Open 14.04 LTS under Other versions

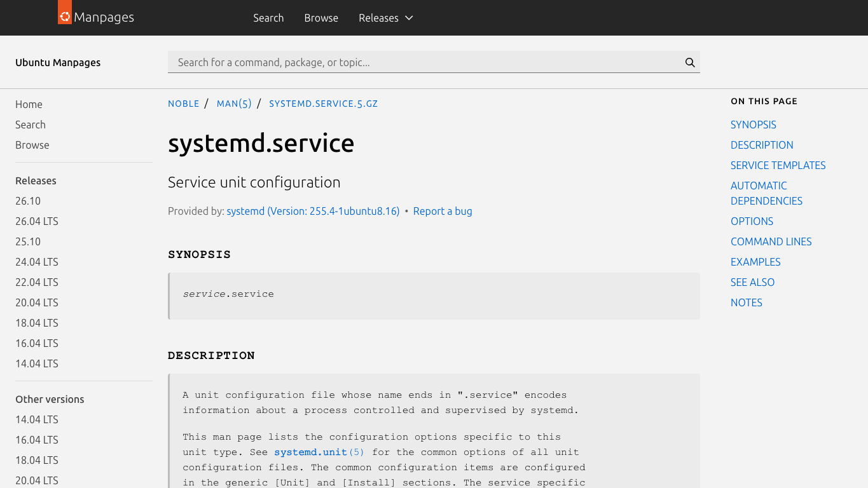click(37, 419)
